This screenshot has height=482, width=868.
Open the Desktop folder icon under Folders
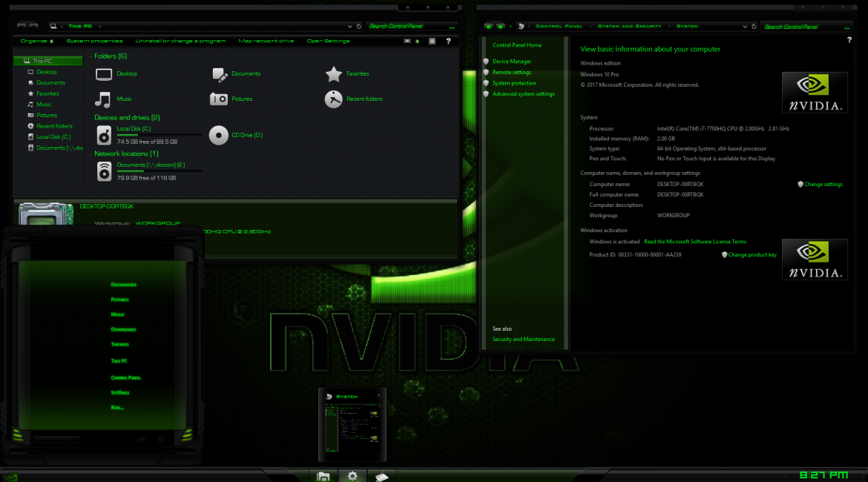point(104,73)
